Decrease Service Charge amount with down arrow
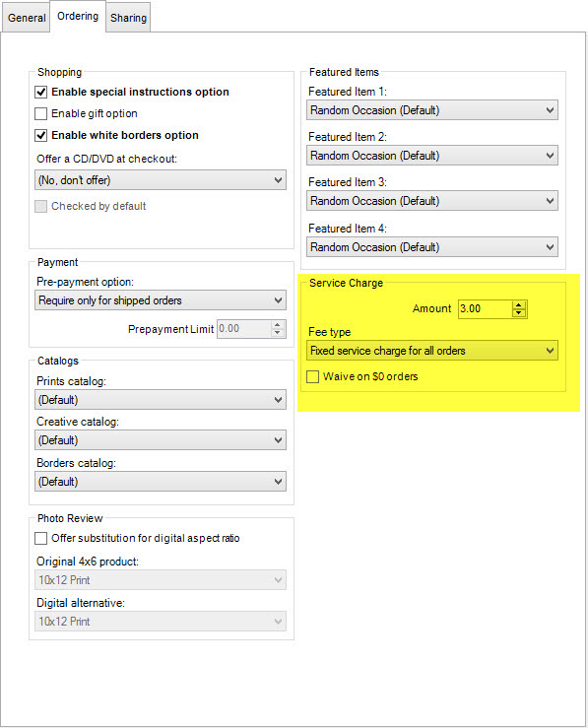Screen dimensions: 588x728 point(519,313)
